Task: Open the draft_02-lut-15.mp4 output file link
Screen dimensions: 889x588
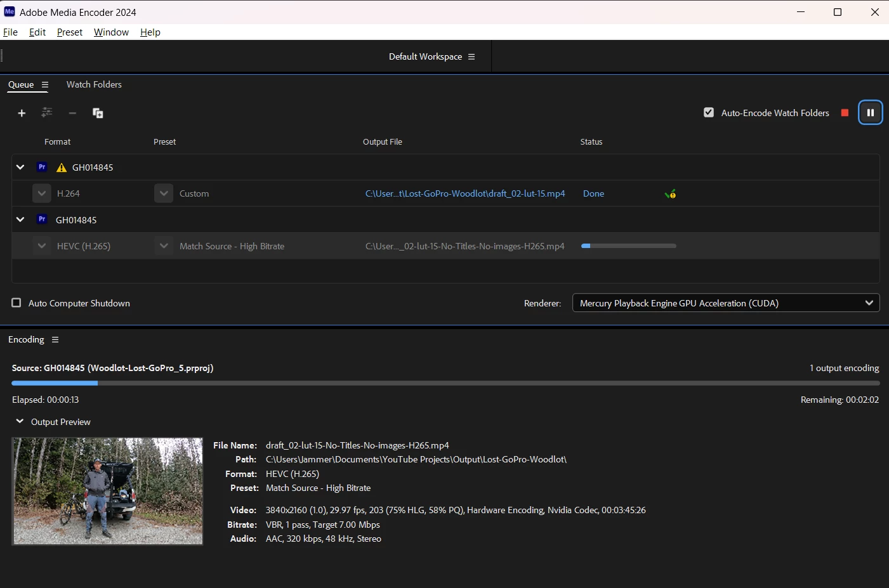Action: click(x=465, y=193)
